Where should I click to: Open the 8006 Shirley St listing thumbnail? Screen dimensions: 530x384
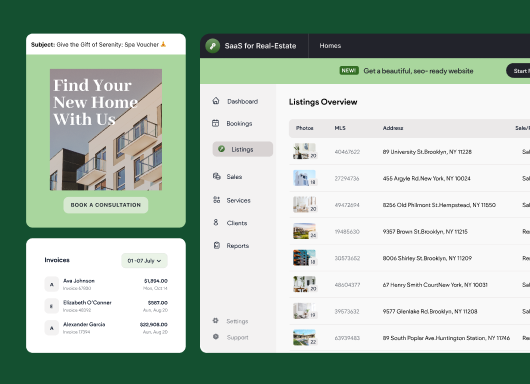tap(305, 258)
